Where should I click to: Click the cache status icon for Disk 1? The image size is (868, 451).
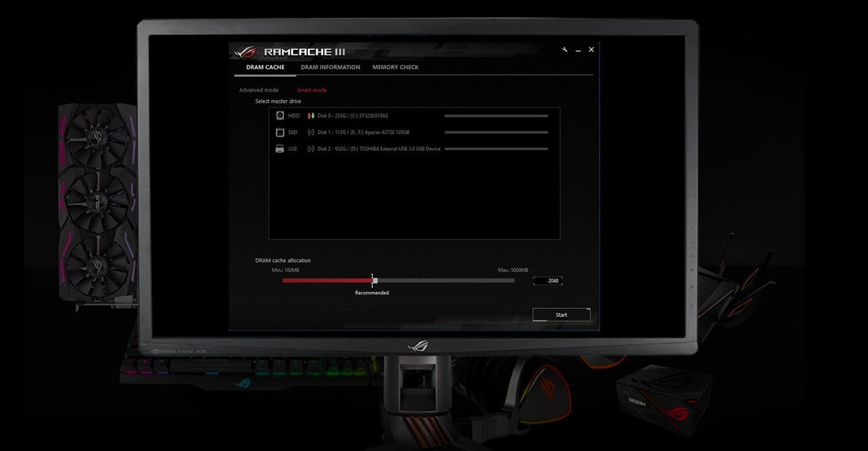(x=310, y=132)
